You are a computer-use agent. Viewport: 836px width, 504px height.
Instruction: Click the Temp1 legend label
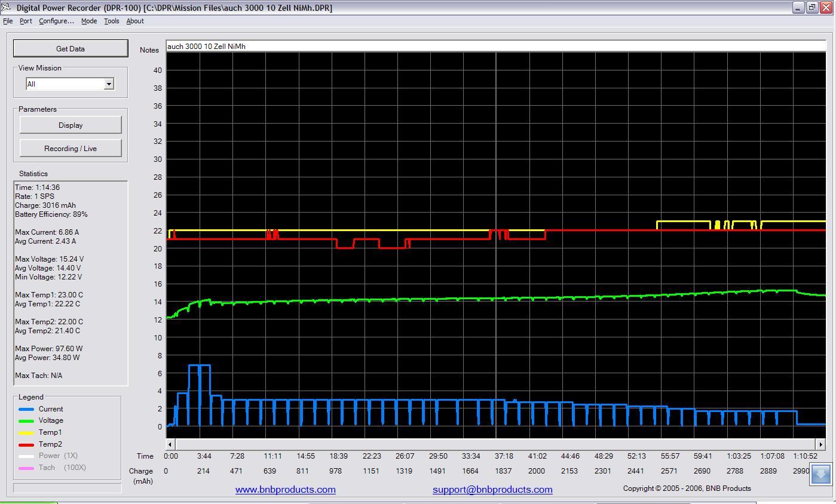coord(50,432)
